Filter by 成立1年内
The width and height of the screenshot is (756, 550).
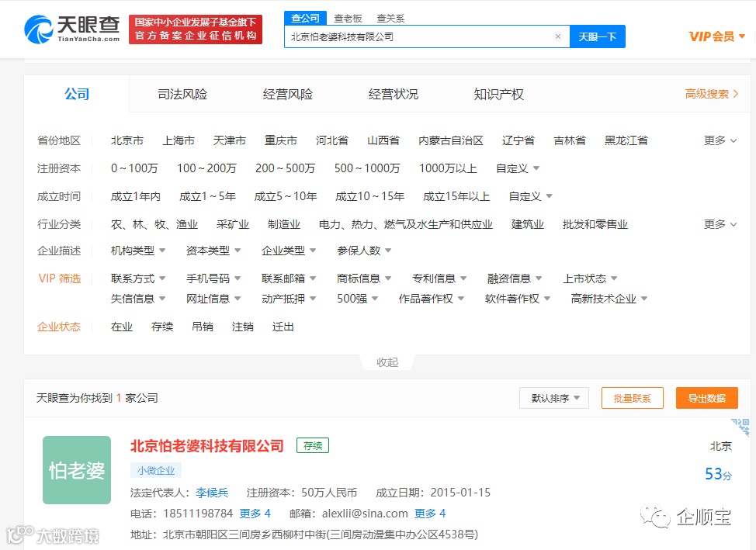[136, 196]
